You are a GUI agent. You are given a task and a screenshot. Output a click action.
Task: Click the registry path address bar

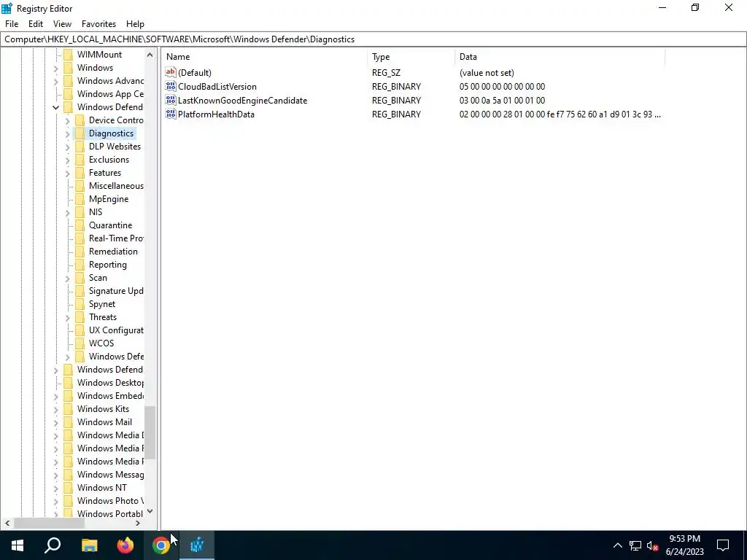373,39
